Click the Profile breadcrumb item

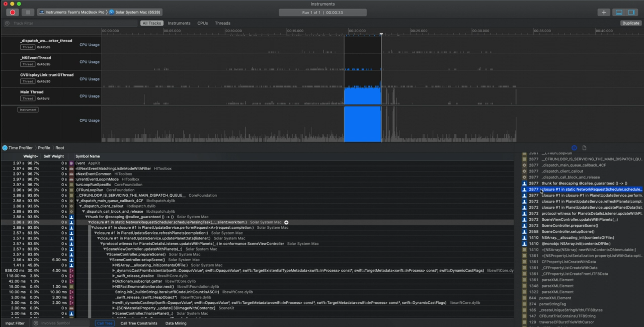coord(44,148)
